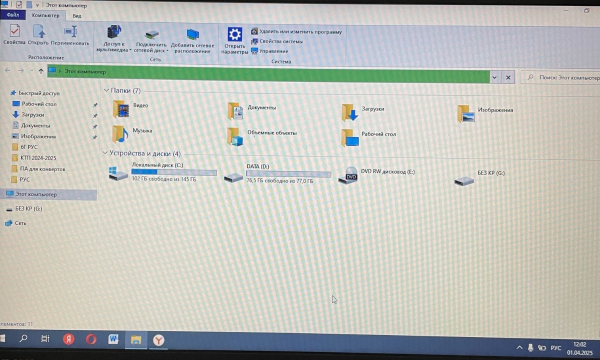Viewport: 600px width, 360px height.
Task: Collapse the Папки (7) group
Action: click(x=106, y=90)
